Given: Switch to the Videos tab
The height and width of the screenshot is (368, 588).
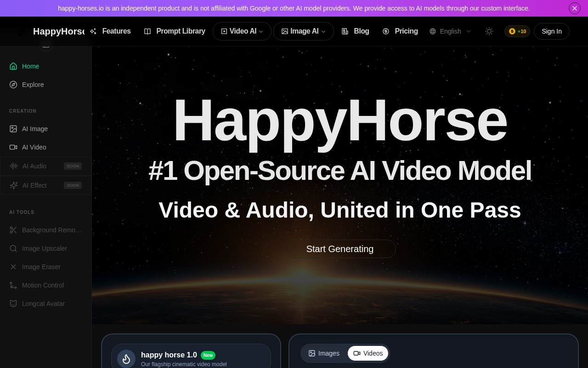Looking at the screenshot, I should coord(368,353).
